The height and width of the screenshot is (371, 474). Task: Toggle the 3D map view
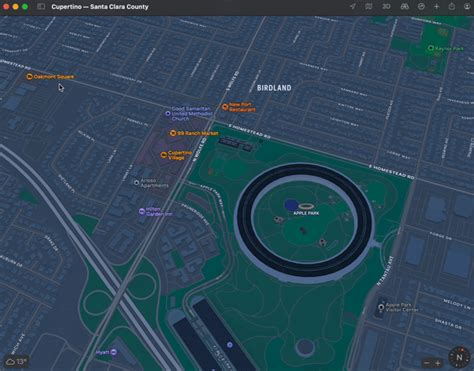(x=386, y=7)
